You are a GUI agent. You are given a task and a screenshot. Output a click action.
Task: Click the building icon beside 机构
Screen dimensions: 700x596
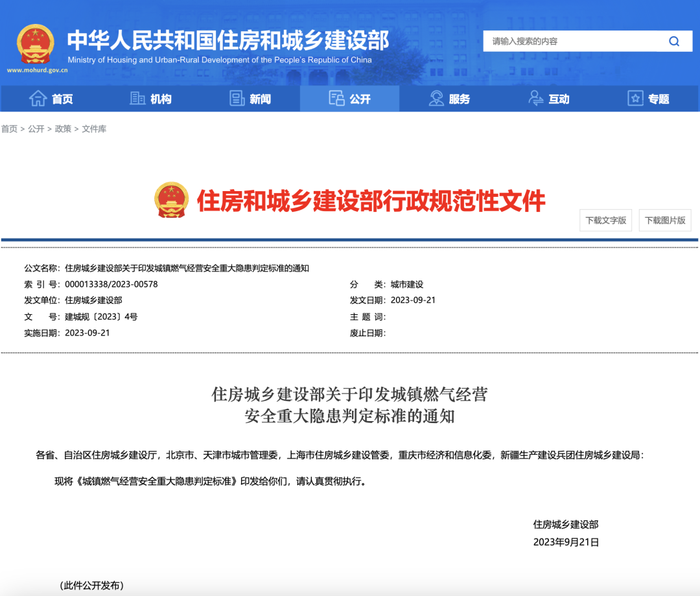click(137, 98)
